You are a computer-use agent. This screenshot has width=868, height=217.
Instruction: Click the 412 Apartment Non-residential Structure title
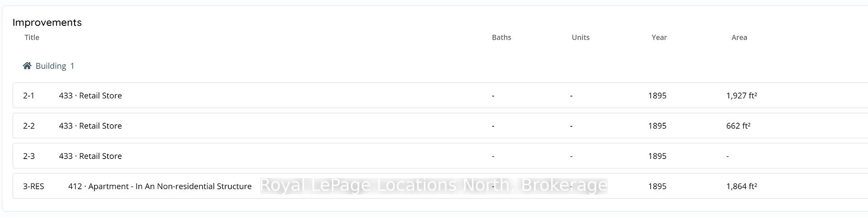coord(160,186)
